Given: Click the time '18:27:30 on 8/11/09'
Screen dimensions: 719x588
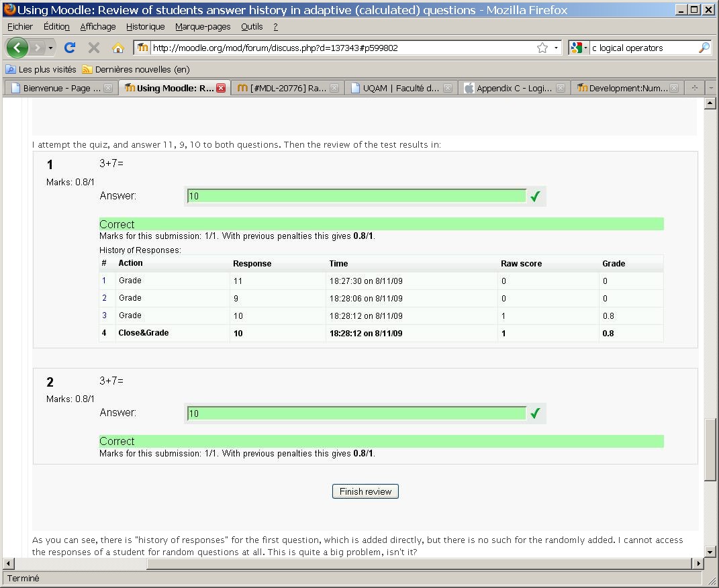Looking at the screenshot, I should click(366, 281).
